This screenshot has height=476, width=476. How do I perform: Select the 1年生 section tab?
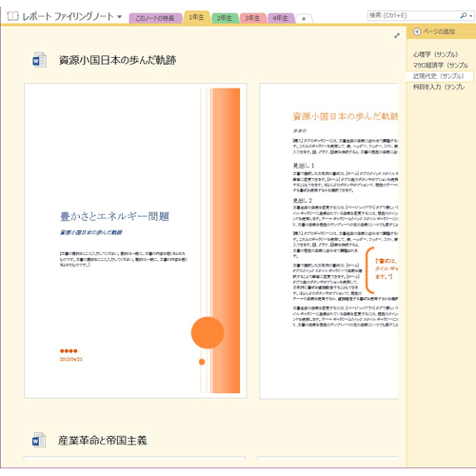point(197,17)
